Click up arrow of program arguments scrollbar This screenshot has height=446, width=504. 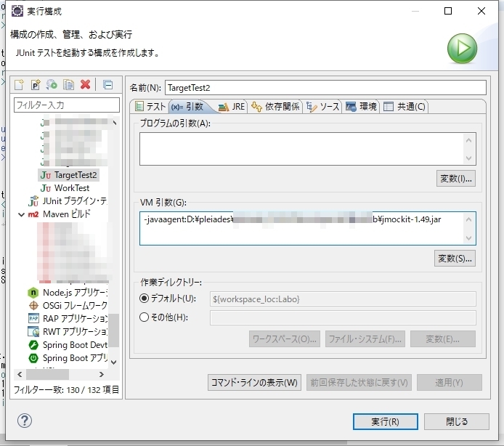click(468, 140)
